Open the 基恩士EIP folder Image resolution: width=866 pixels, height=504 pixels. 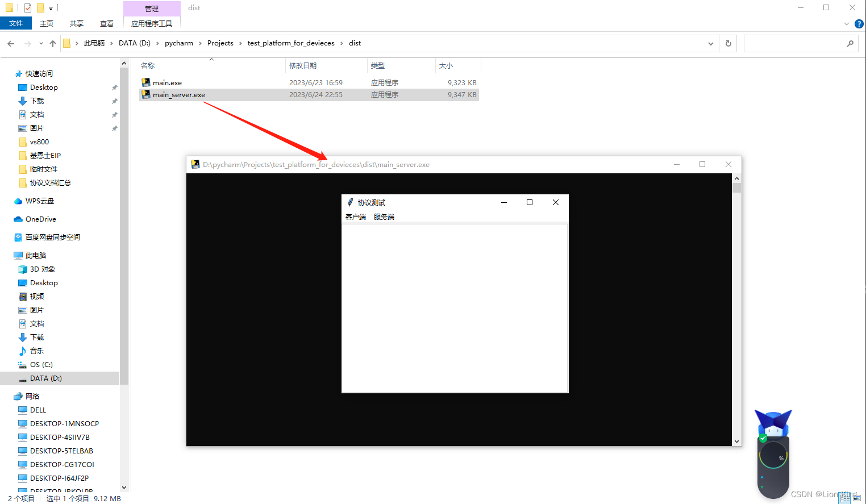click(45, 156)
